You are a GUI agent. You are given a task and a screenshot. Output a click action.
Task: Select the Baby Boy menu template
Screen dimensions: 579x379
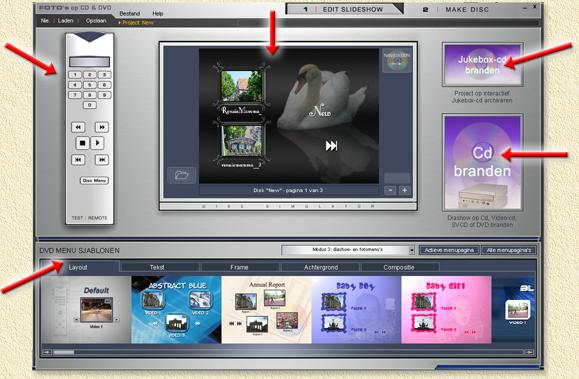[x=356, y=310]
